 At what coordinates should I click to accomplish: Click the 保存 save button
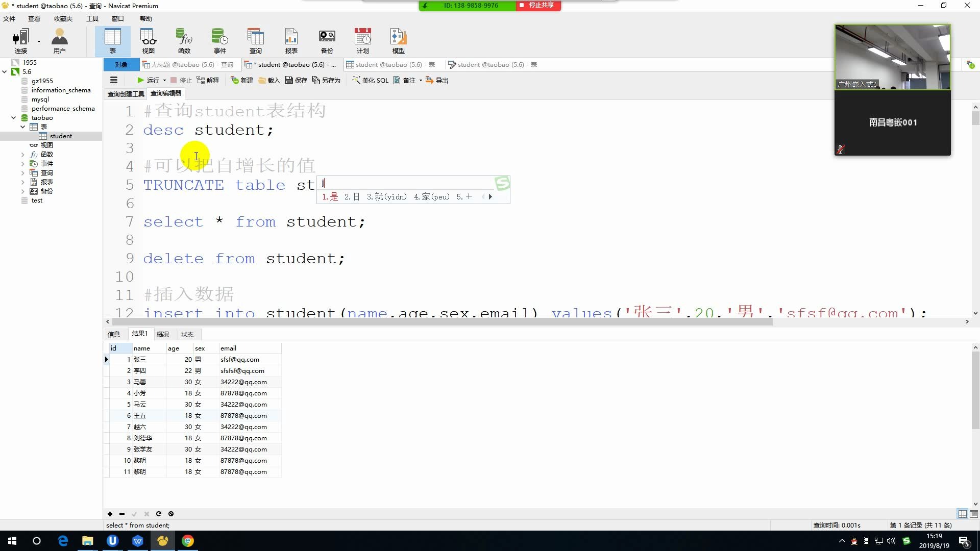(296, 80)
